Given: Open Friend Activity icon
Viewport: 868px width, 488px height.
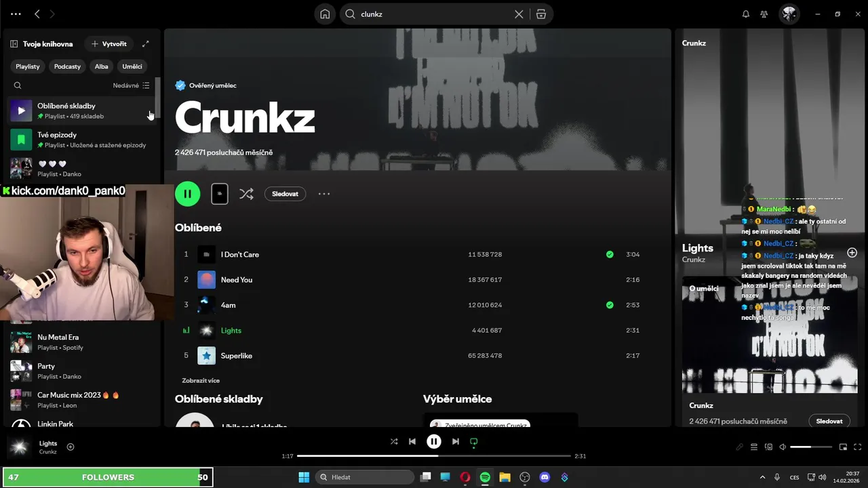Looking at the screenshot, I should pos(764,14).
